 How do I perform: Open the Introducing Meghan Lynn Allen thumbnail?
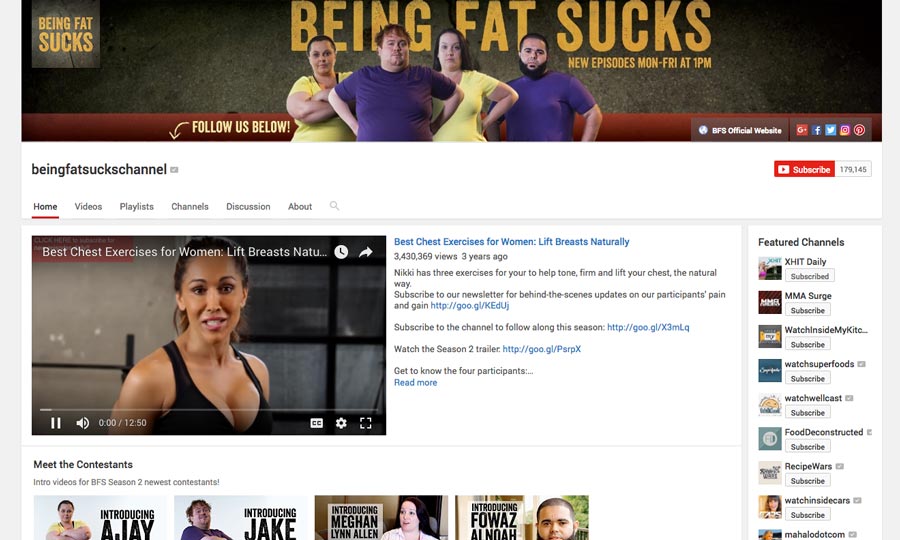click(x=381, y=518)
